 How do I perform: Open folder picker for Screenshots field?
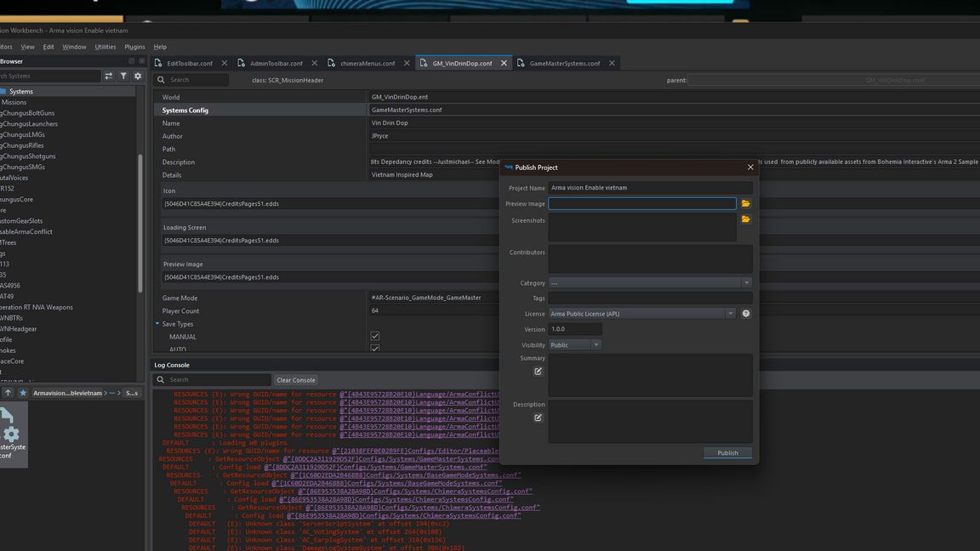(745, 219)
